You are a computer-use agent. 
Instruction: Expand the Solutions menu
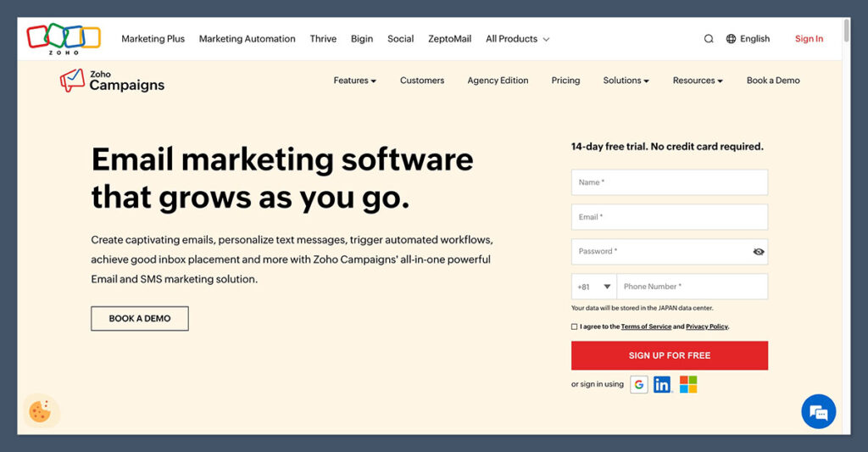626,81
